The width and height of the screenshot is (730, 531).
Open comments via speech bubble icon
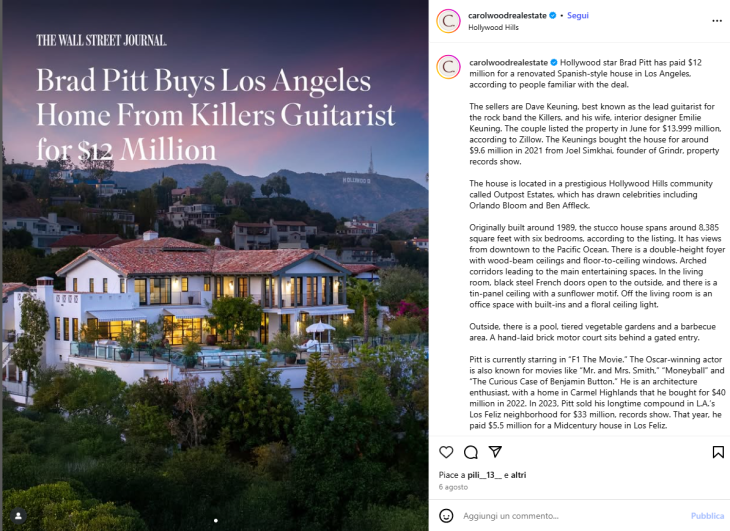point(471,452)
